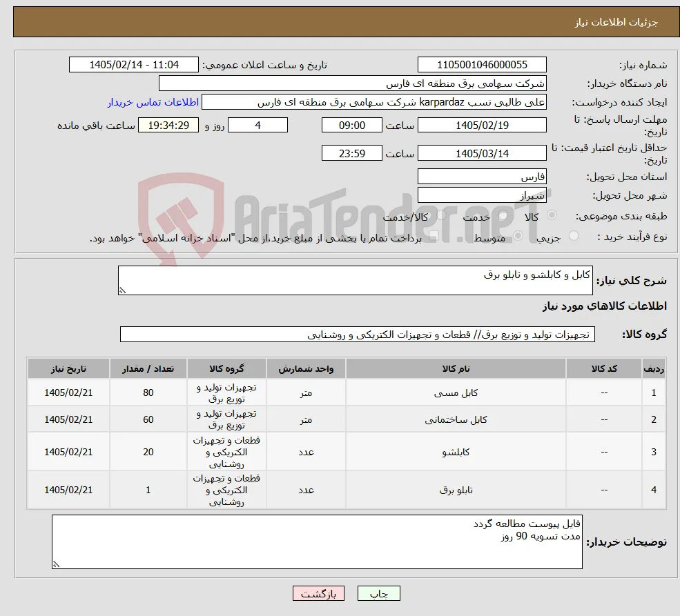The image size is (680, 616).
Task: Select the کابل ساختمانی item name
Action: pyautogui.click(x=456, y=419)
